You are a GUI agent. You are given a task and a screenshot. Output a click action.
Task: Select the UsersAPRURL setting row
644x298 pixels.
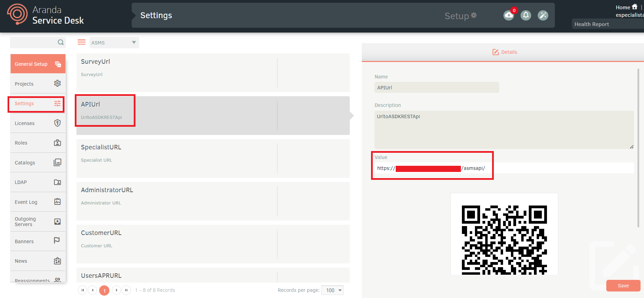coord(213,275)
